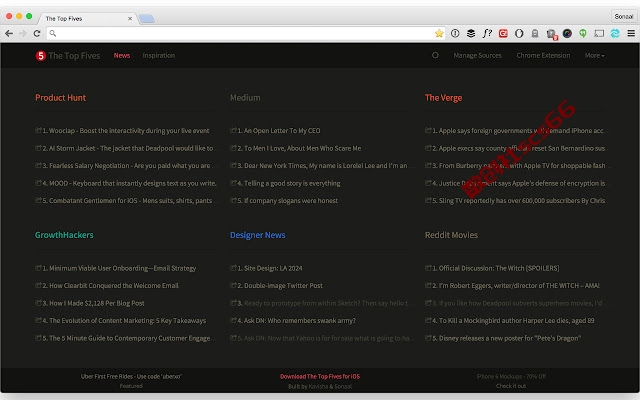Open 'The Evolution of Content Marketing' item

(124, 320)
